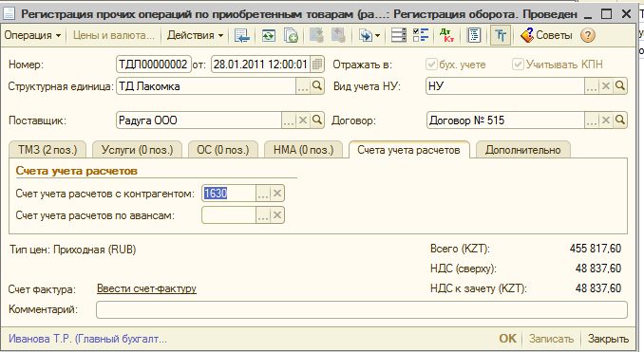Click the Тип цен: Приходная (RUB) text

73,250
